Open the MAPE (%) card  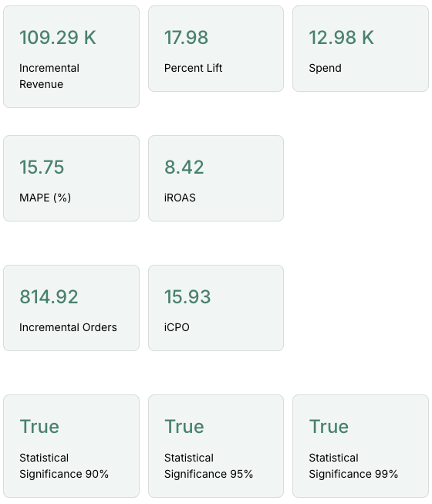pos(71,178)
